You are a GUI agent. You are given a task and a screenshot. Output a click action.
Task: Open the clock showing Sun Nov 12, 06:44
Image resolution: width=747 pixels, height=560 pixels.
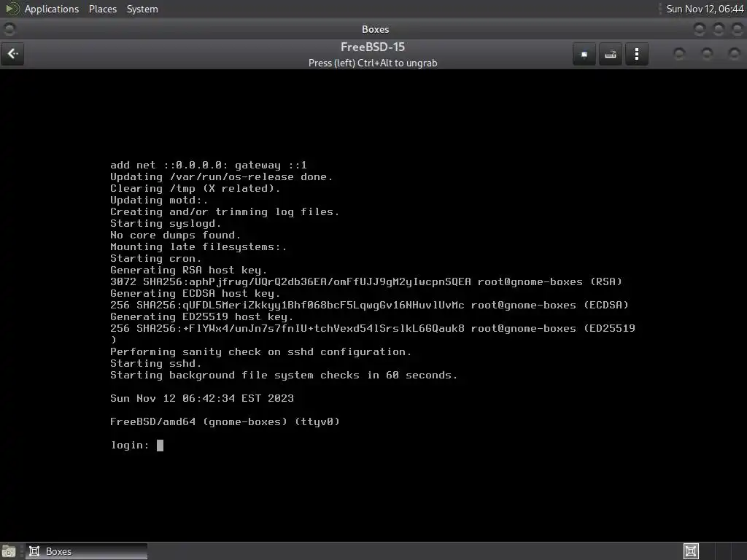click(x=705, y=9)
